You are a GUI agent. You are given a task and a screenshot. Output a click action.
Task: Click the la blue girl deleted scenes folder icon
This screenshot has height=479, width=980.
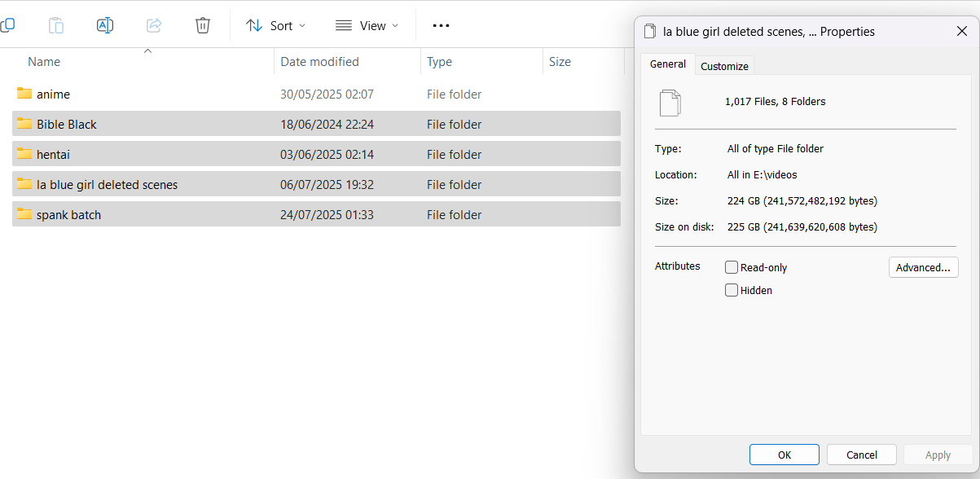(x=24, y=184)
